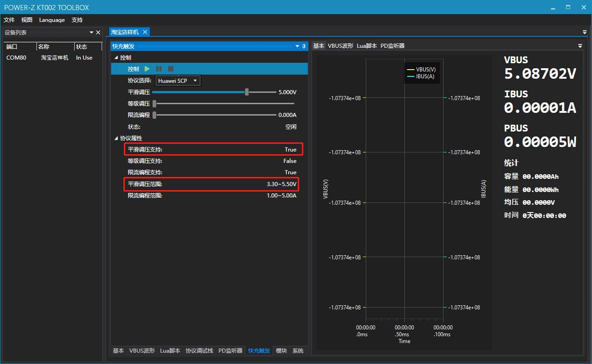
Task: Open the 设备列表 panel options arrow
Action: coord(91,32)
